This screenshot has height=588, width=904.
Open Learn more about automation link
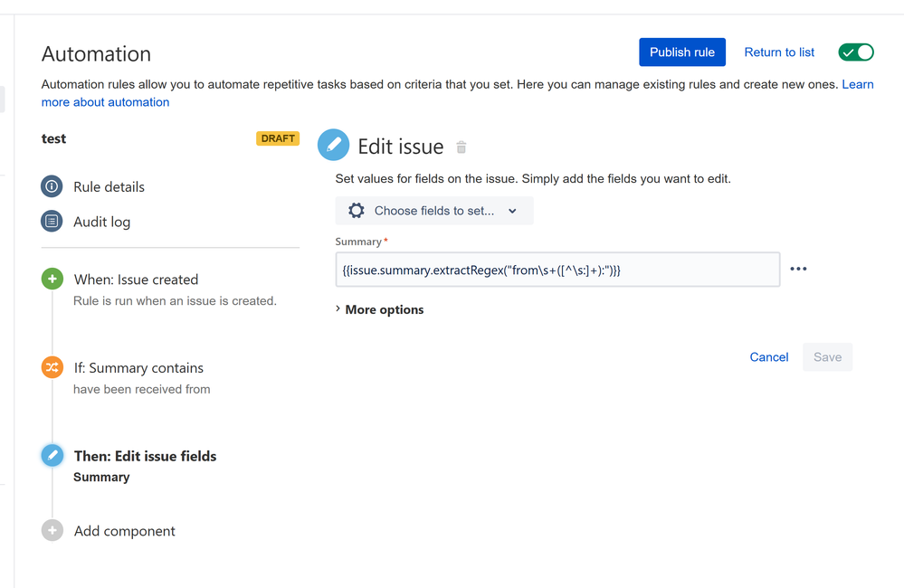click(106, 102)
